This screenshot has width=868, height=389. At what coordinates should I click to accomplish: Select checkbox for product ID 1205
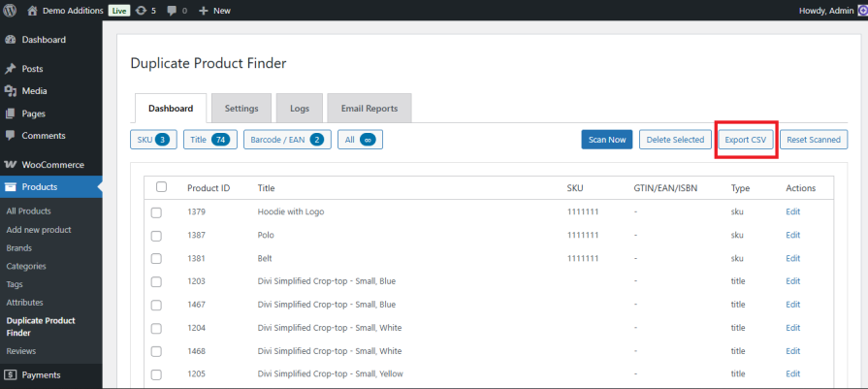[156, 375]
